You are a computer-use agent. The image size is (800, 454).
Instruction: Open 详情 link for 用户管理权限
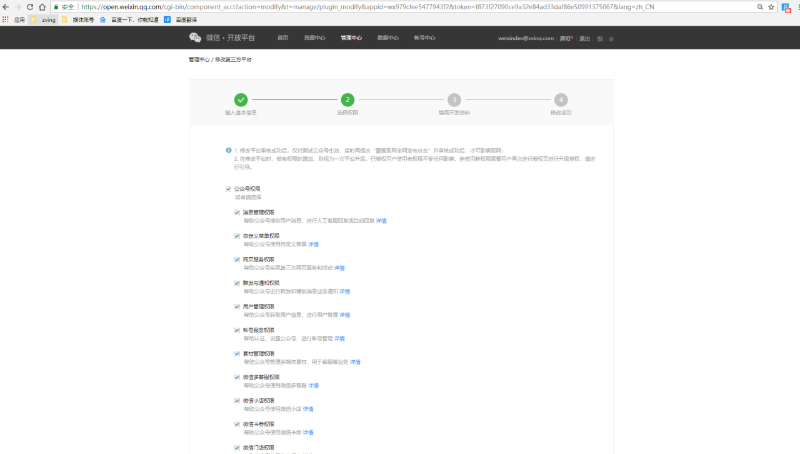(x=345, y=315)
